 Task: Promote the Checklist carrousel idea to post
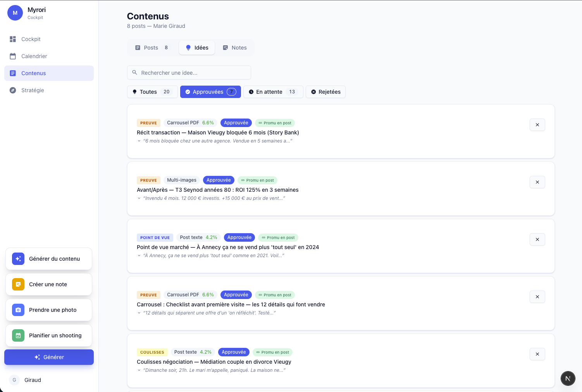pyautogui.click(x=275, y=295)
